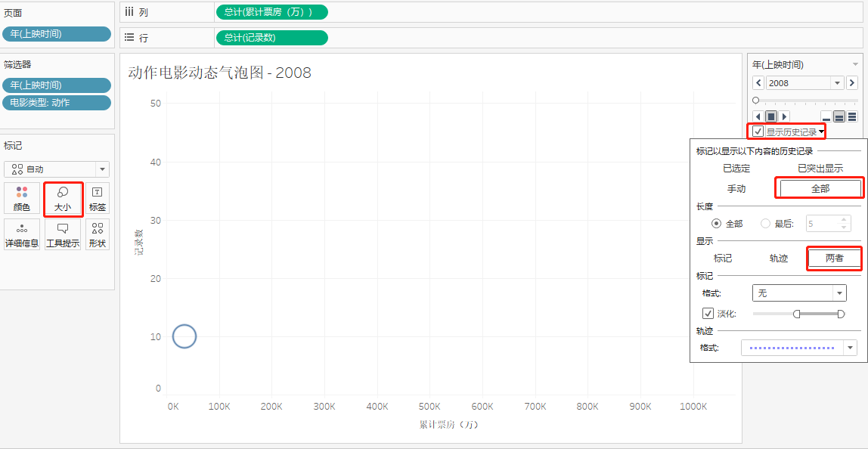Choose 'Highlighted' history marks option
This screenshot has width=868, height=449.
coord(820,169)
